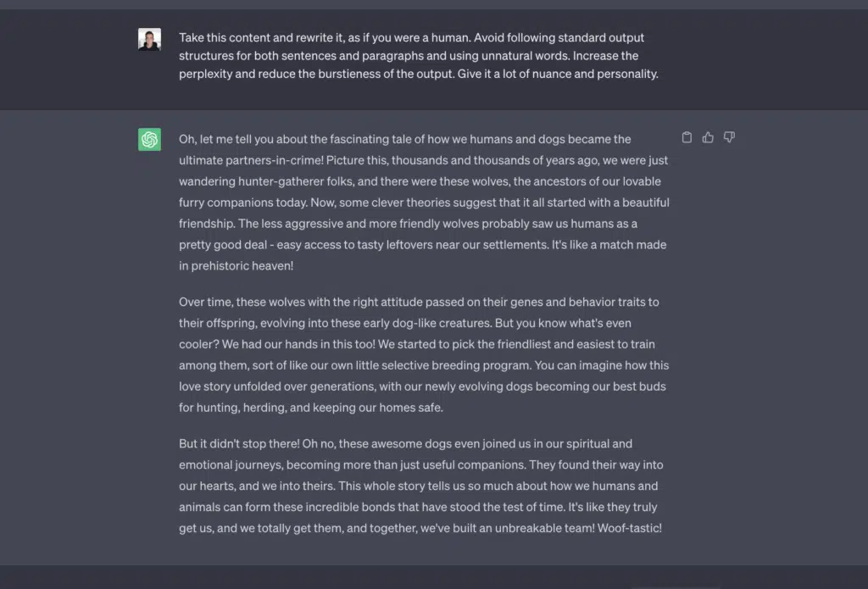Give the response a thumbs down

coord(729,137)
